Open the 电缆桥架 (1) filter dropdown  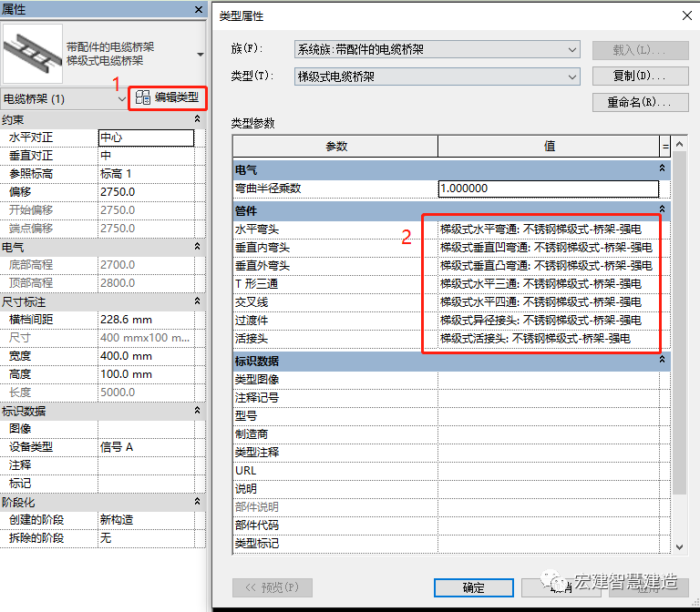[121, 99]
